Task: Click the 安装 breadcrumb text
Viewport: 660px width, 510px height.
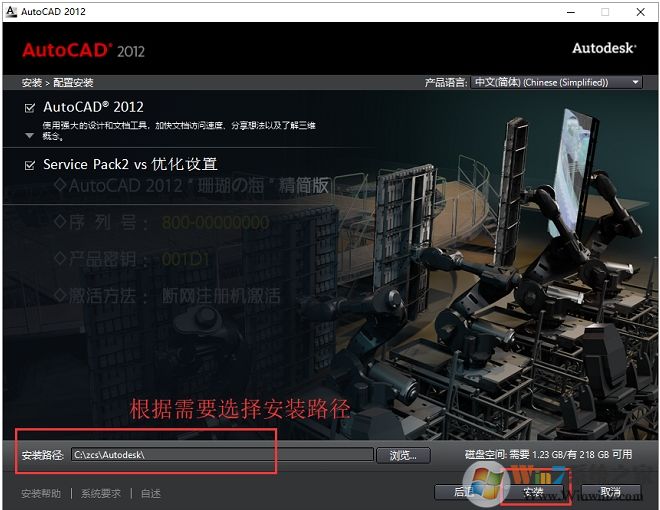Action: pyautogui.click(x=32, y=82)
